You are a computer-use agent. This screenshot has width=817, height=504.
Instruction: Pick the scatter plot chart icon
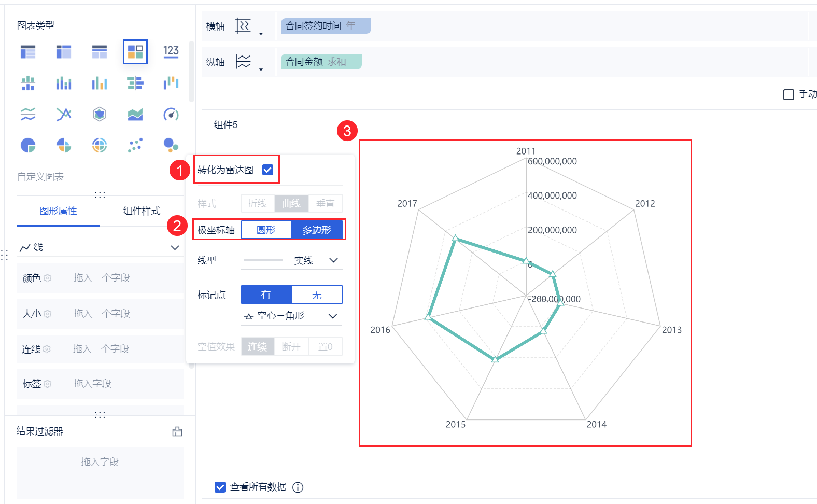coord(135,145)
